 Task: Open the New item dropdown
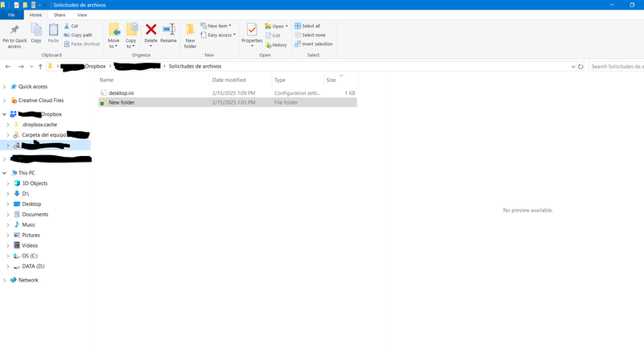217,26
